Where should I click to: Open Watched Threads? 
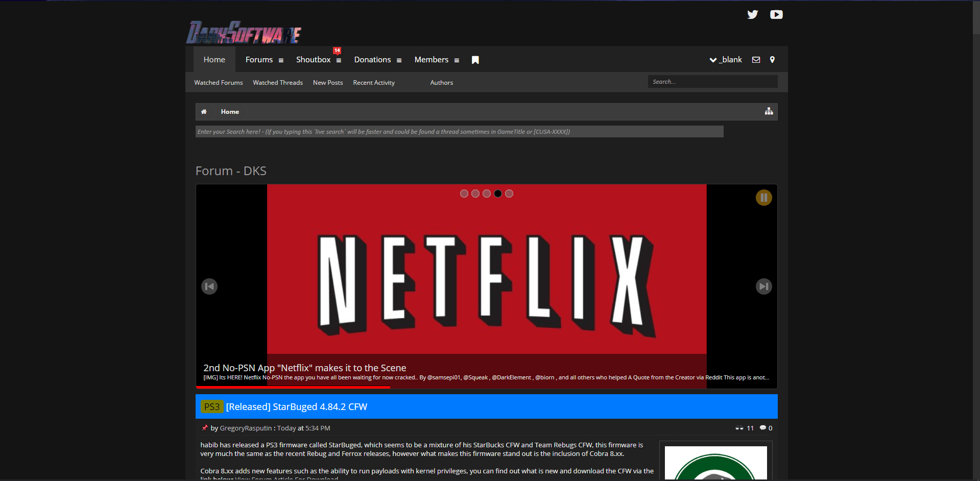tap(278, 83)
